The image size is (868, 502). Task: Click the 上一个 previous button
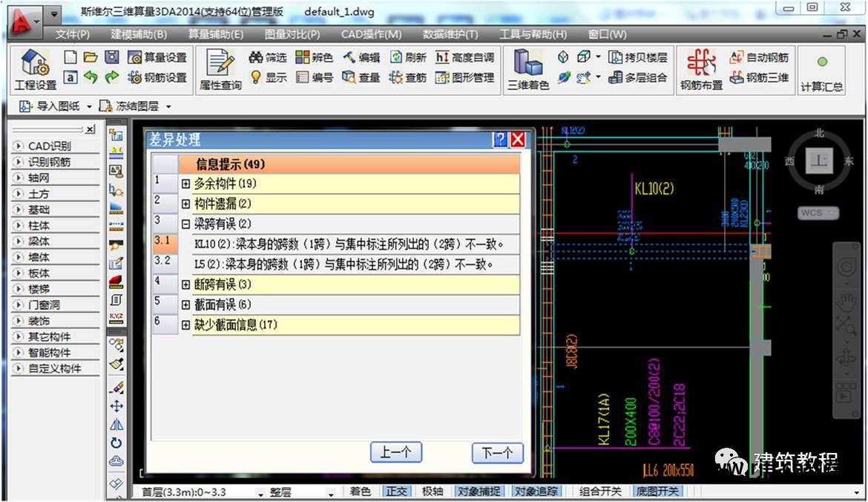pyautogui.click(x=395, y=453)
